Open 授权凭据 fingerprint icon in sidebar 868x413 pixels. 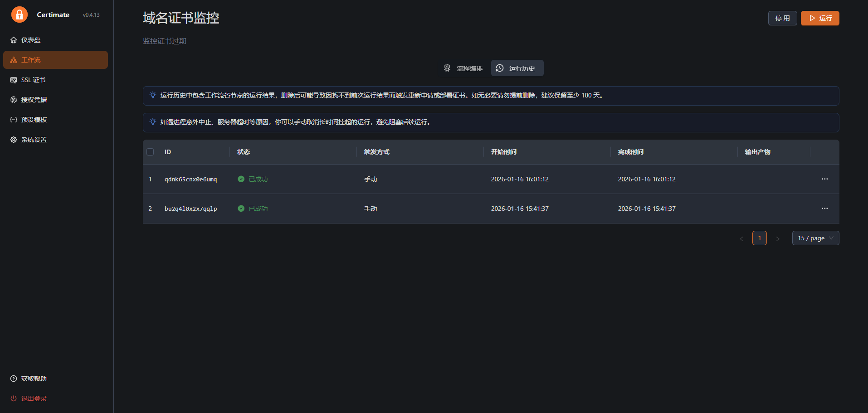click(14, 100)
